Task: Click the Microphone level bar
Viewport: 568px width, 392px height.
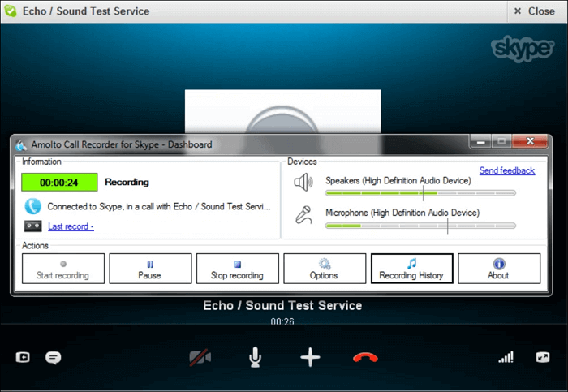Action: [x=420, y=226]
